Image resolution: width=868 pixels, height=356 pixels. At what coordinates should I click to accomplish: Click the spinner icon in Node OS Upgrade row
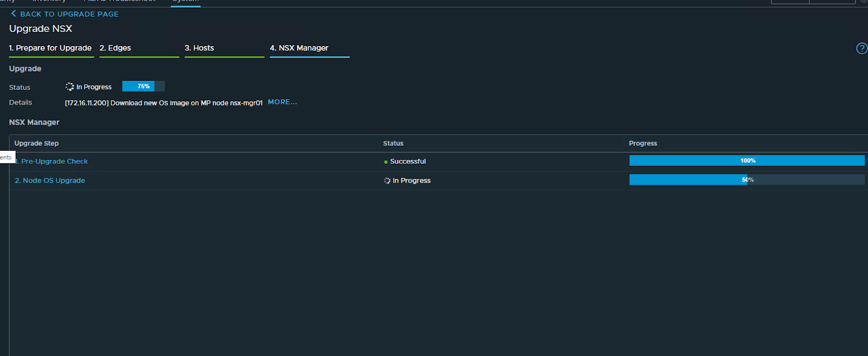pos(387,180)
